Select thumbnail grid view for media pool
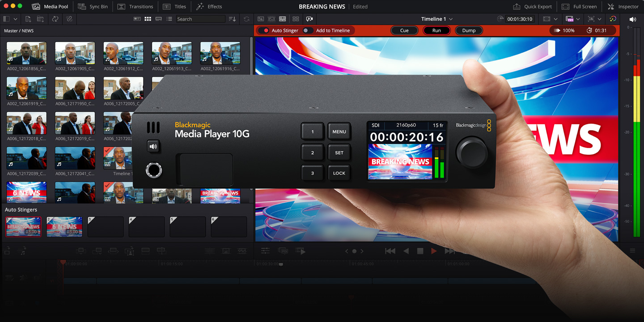 pyautogui.click(x=148, y=19)
